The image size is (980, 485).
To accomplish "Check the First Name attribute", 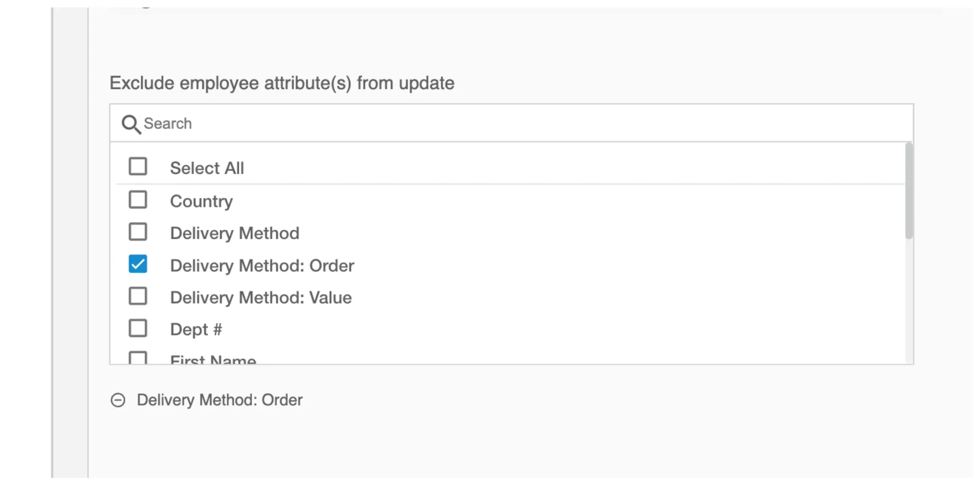I will 138,358.
